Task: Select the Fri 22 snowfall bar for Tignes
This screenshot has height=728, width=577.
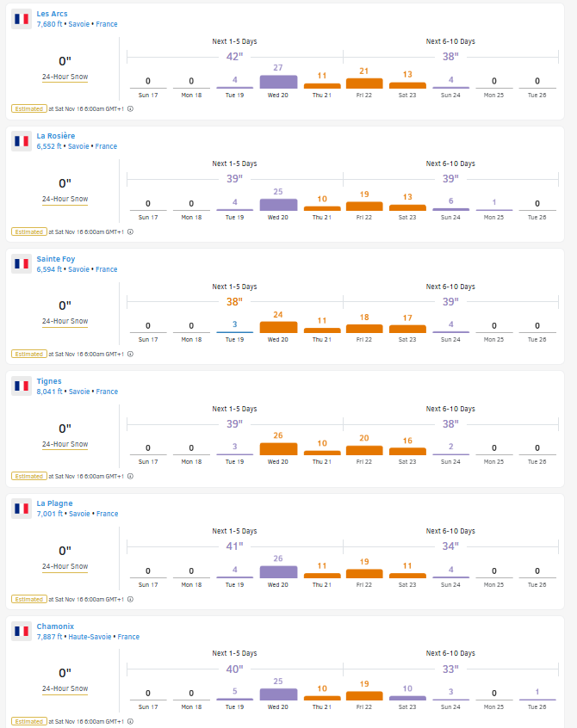Action: [x=364, y=449]
